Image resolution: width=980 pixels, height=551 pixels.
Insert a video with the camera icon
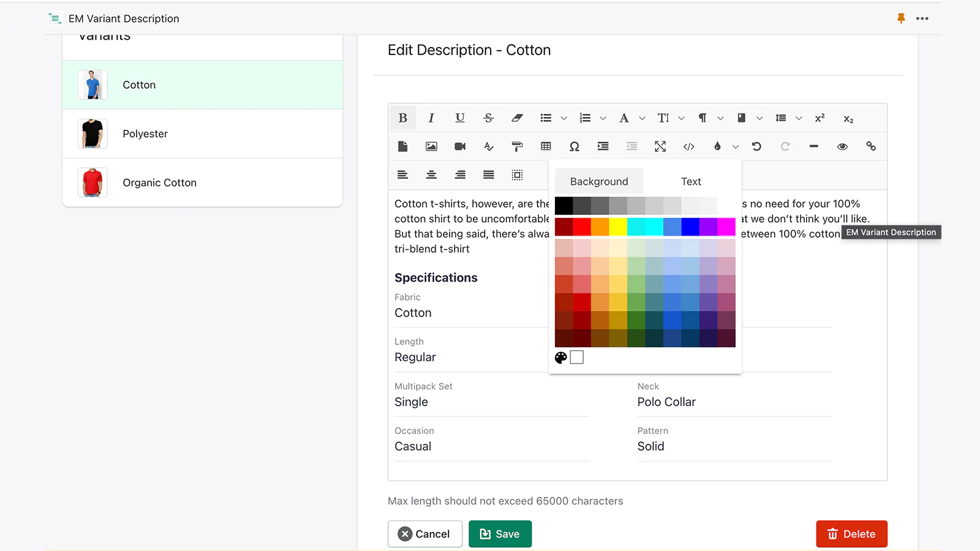pos(460,146)
